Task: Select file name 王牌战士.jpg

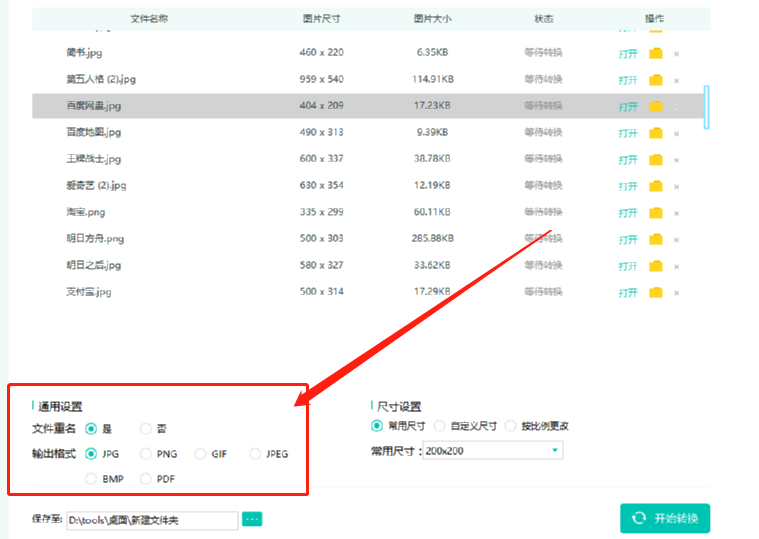Action: pos(93,159)
